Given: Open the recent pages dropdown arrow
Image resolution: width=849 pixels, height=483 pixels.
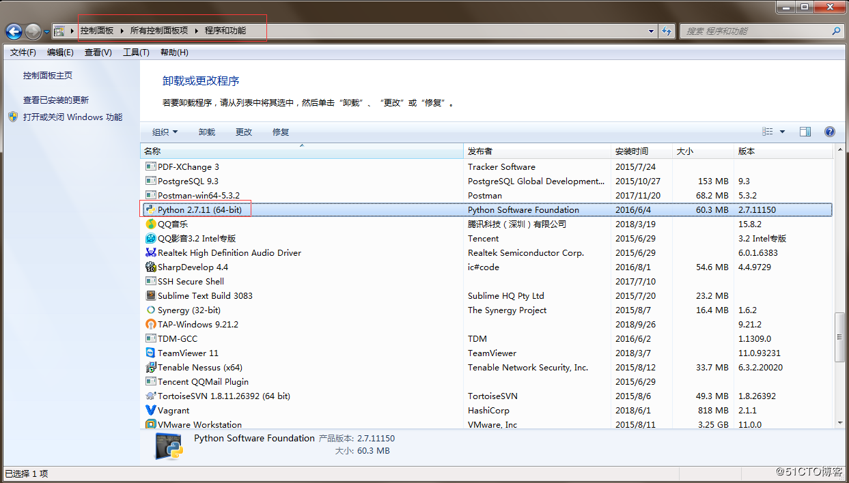Looking at the screenshot, I should point(47,32).
